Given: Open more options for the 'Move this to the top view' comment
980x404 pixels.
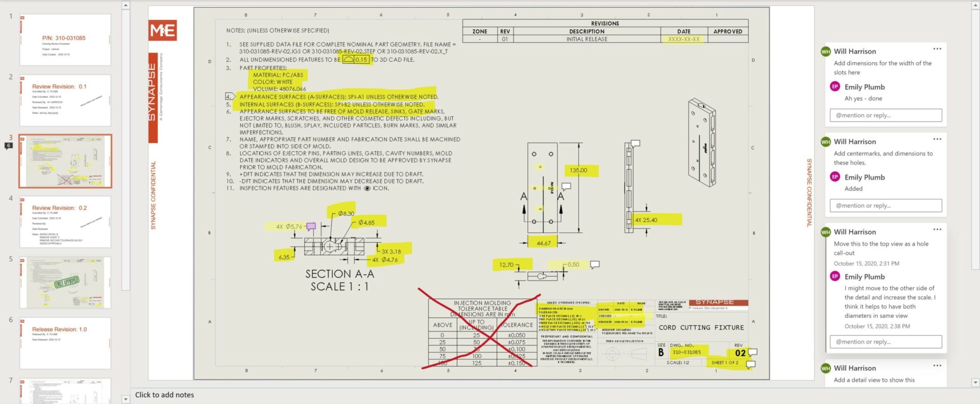Looking at the screenshot, I should 937,230.
